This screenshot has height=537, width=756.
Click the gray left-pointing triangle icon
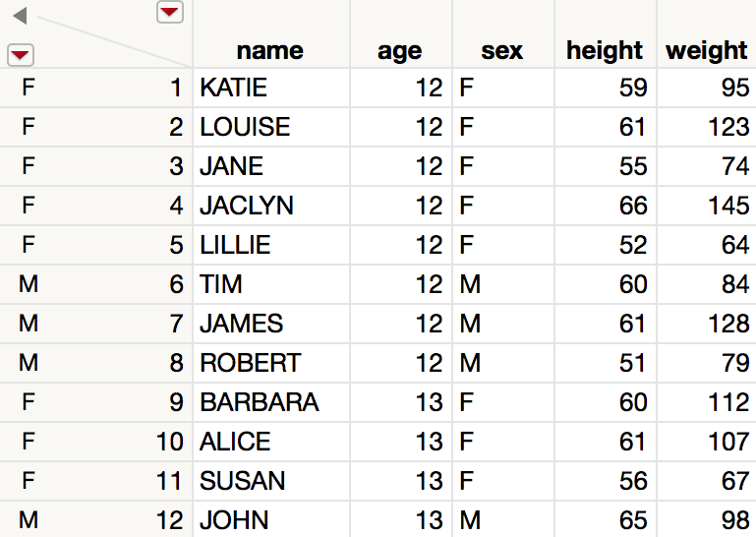21,16
